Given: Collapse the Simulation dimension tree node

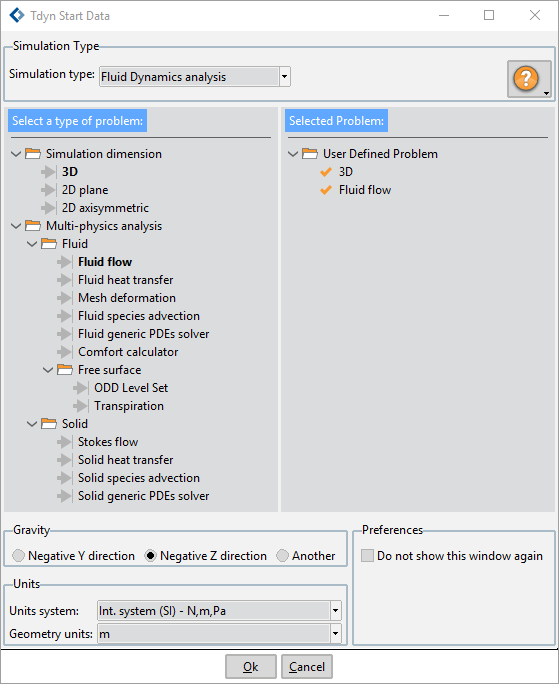Looking at the screenshot, I should tap(16, 154).
